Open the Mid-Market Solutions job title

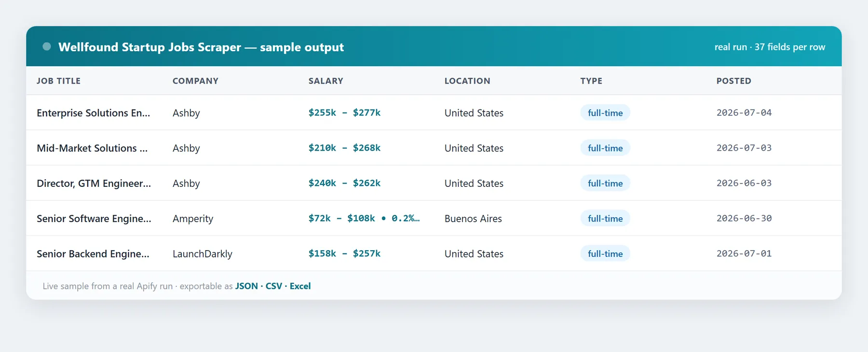point(92,148)
